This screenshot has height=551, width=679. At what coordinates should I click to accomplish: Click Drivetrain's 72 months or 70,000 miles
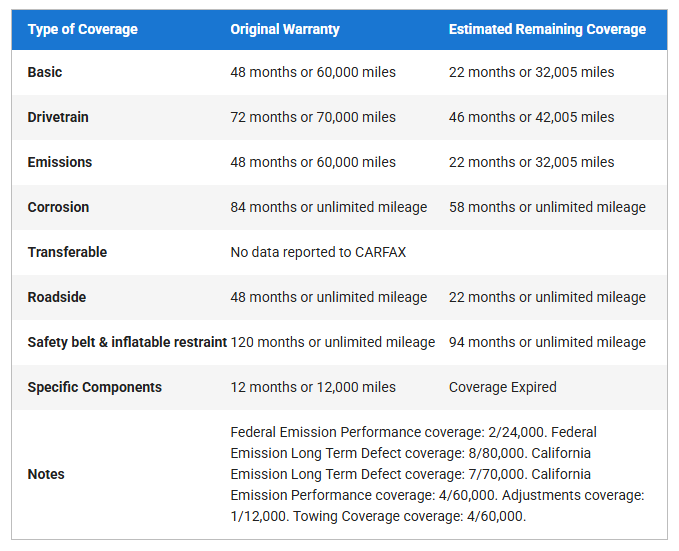click(313, 117)
